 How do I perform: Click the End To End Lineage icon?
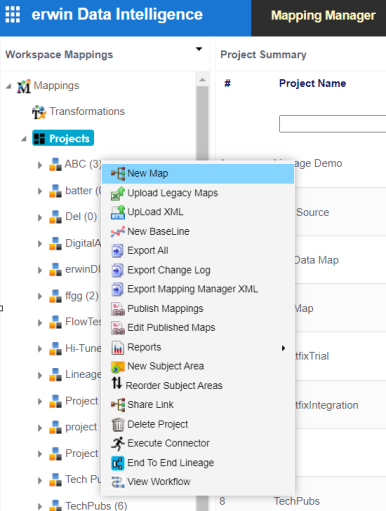pos(118,463)
